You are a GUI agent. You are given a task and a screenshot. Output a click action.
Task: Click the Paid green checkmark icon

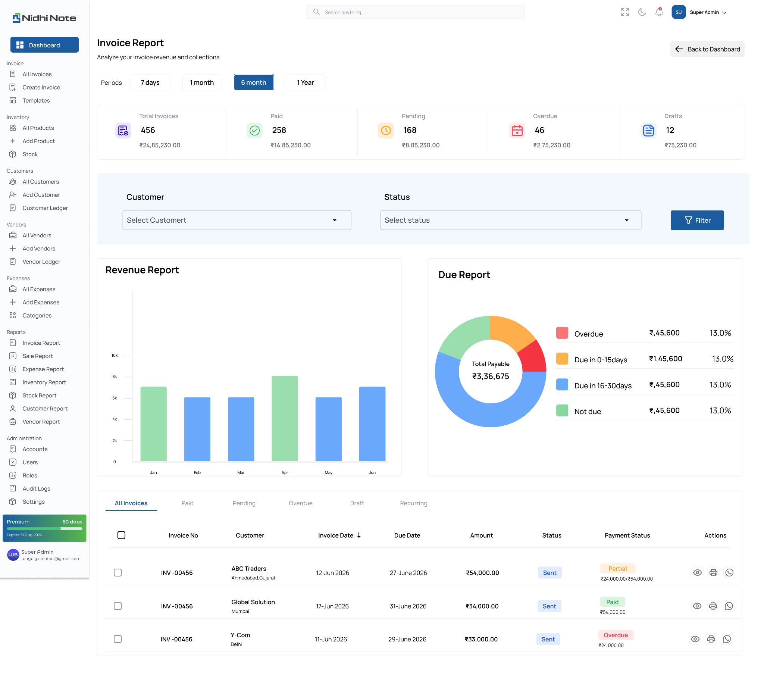click(255, 131)
